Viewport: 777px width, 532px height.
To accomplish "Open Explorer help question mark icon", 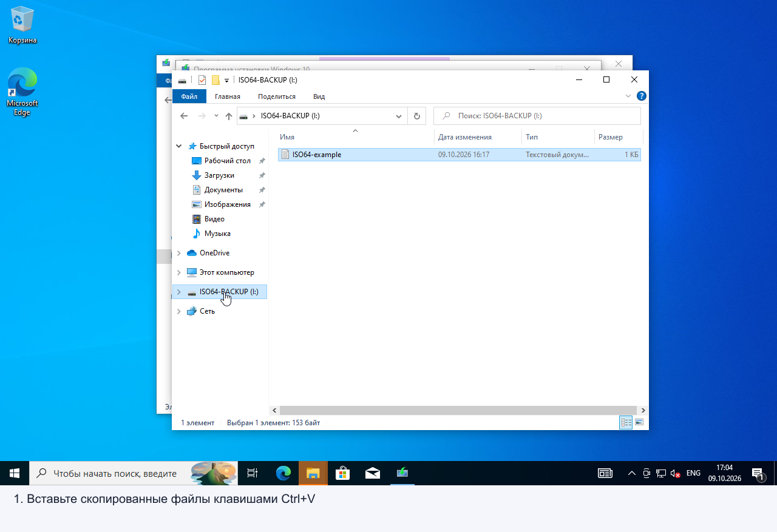I will (x=642, y=96).
